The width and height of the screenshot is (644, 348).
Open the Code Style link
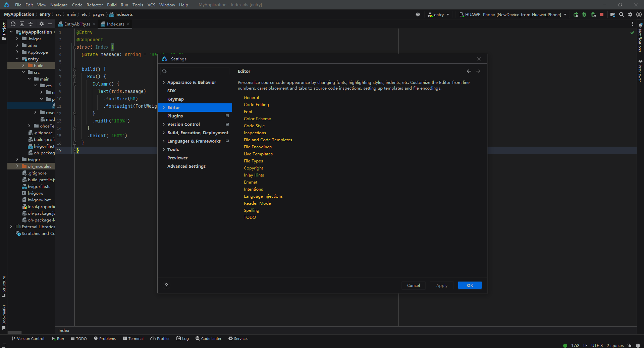[254, 126]
